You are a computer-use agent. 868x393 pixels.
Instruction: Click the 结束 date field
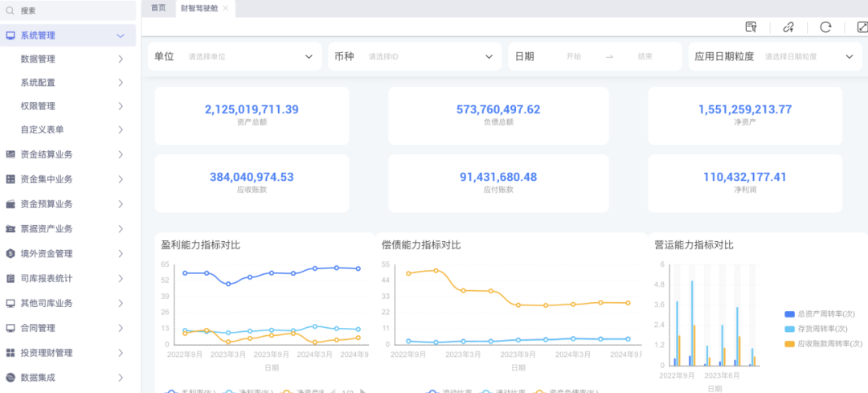coord(645,56)
